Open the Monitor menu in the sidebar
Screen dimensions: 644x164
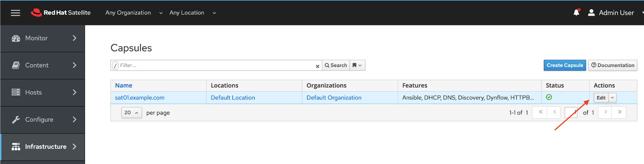tap(43, 38)
